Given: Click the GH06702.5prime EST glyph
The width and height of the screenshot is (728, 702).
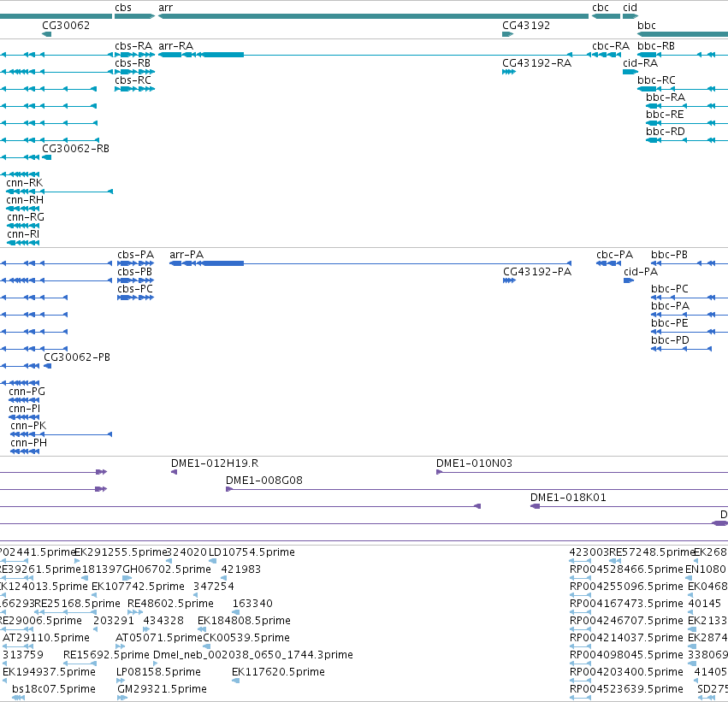Looking at the screenshot, I should (127, 578).
